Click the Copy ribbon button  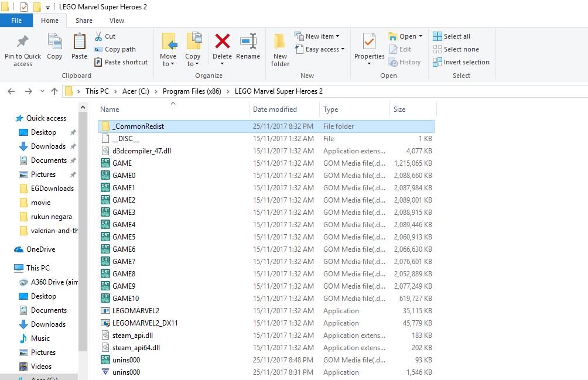click(54, 46)
